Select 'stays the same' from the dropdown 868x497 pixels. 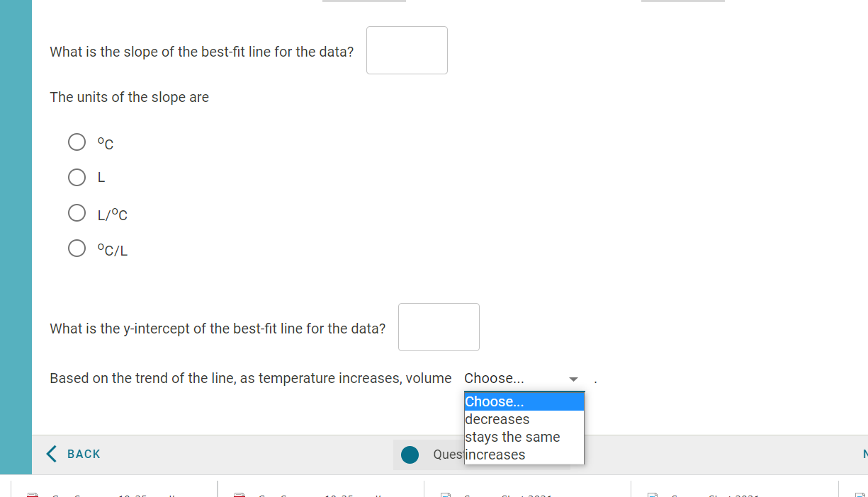pyautogui.click(x=512, y=437)
